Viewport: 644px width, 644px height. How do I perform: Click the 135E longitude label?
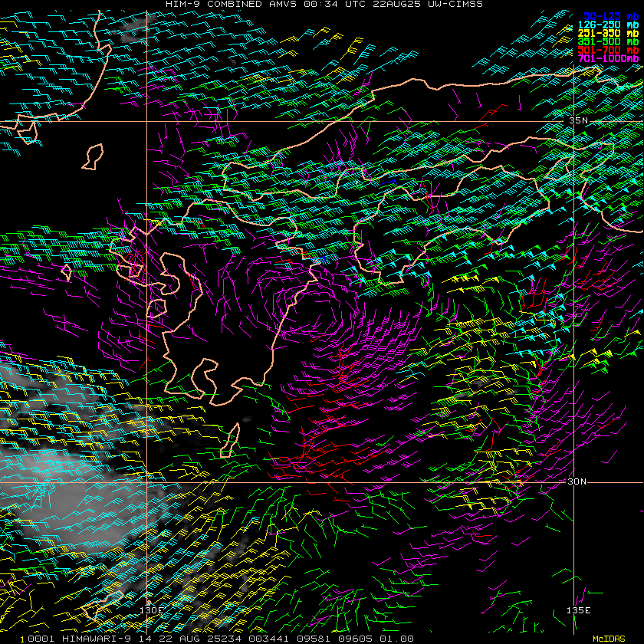pos(579,610)
